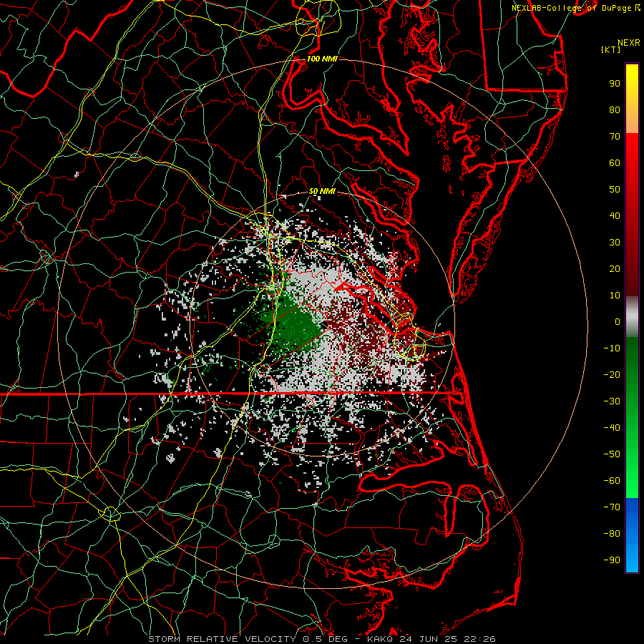
Task: Click the -40 scale value
Action: [x=612, y=428]
